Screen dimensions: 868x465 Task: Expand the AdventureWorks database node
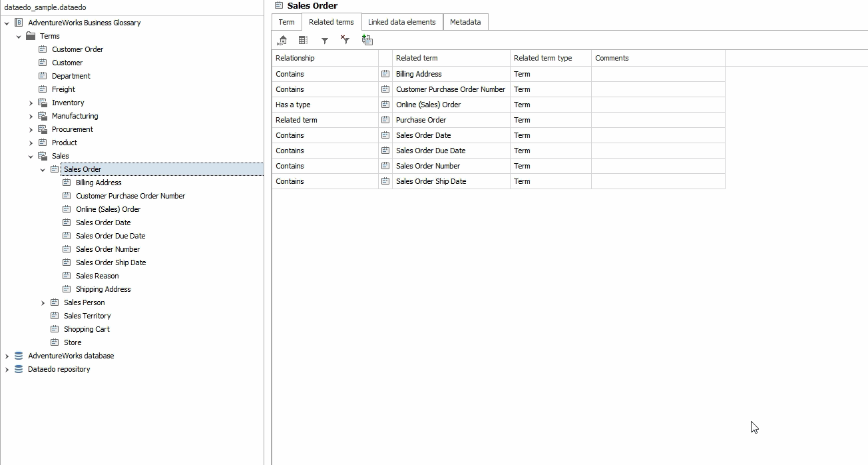pyautogui.click(x=7, y=356)
